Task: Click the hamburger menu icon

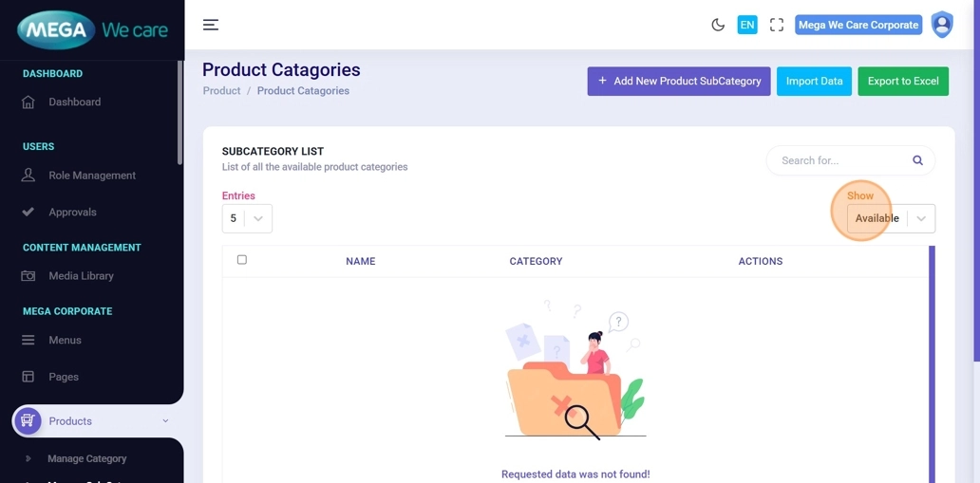Action: tap(211, 25)
